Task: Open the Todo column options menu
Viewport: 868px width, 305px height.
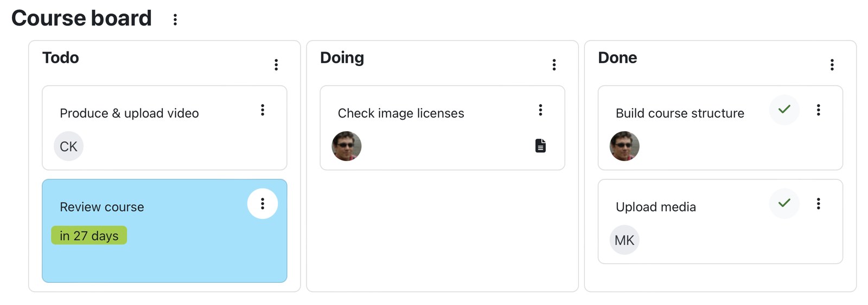Action: 276,65
